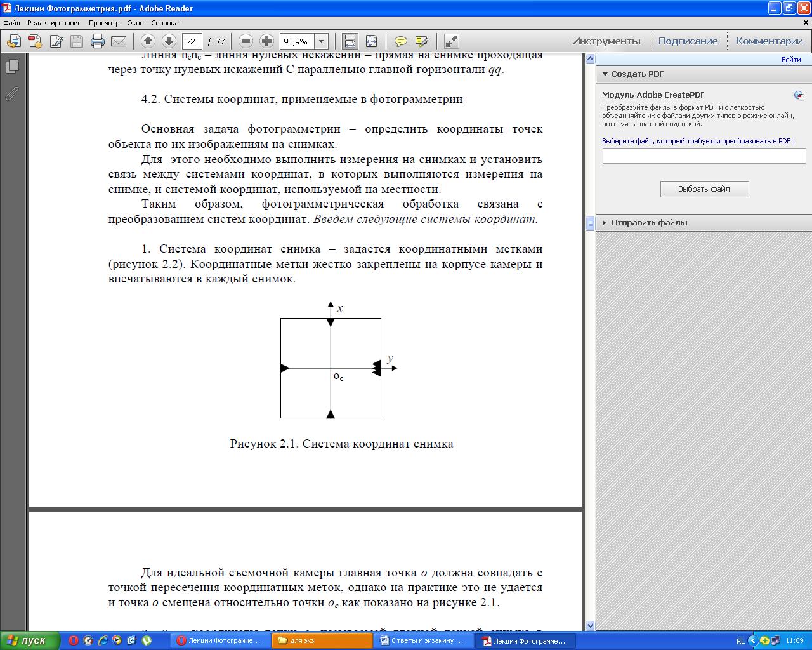Click the RL language indicator in tray
Viewport: 812px width, 650px height.
740,641
